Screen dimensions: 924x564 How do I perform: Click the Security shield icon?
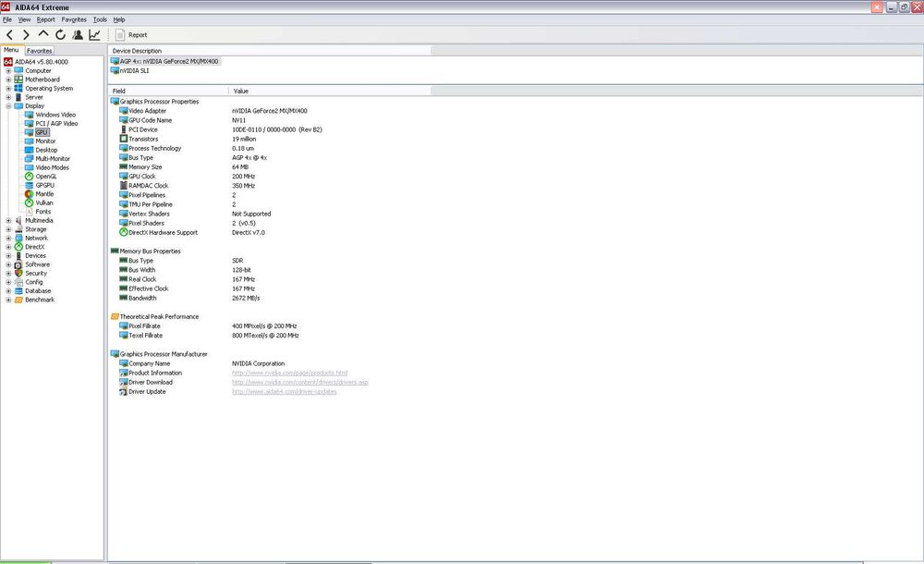pos(18,273)
